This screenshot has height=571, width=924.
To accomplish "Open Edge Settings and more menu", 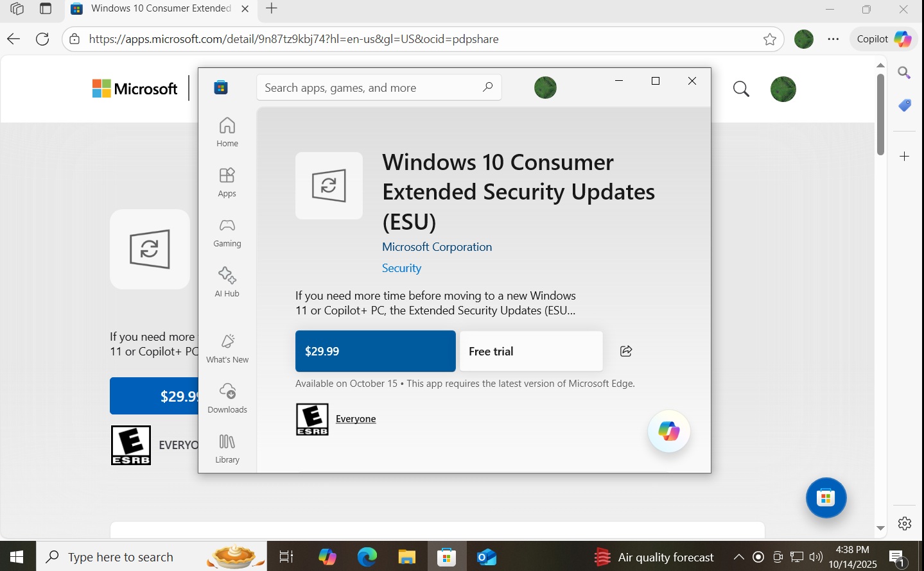I will [833, 39].
